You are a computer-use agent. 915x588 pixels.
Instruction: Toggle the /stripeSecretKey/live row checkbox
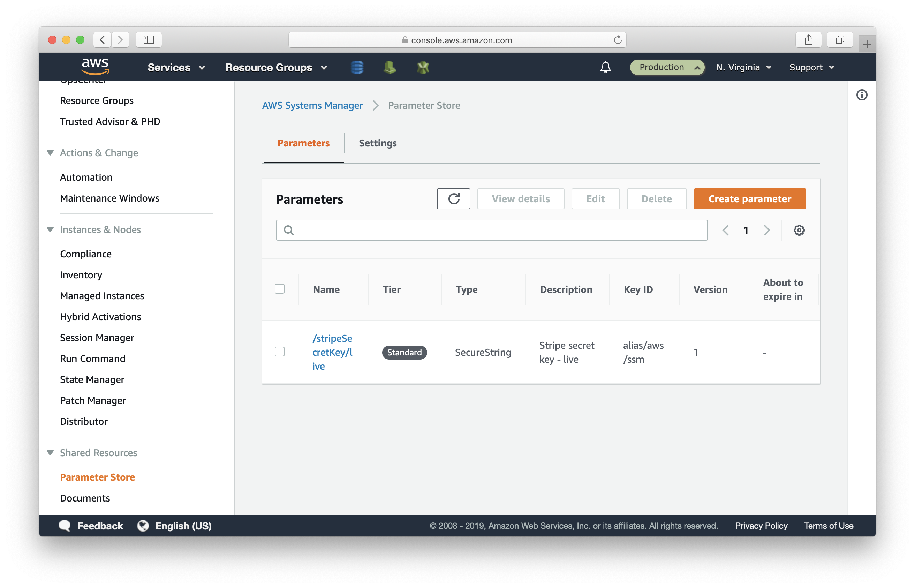(x=279, y=351)
